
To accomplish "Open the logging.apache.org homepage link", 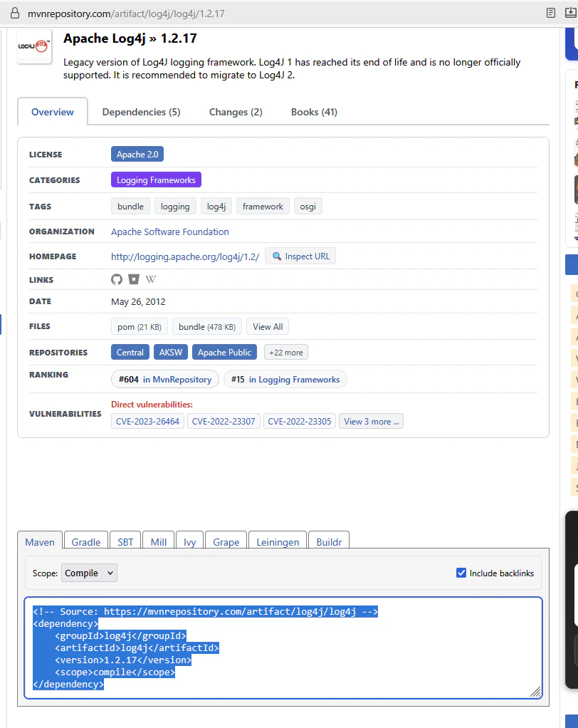I will point(185,256).
